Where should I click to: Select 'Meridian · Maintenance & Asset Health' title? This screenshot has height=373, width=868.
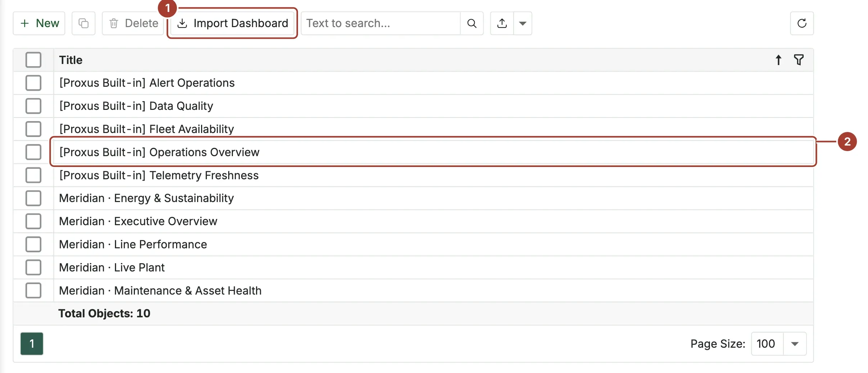(x=160, y=291)
